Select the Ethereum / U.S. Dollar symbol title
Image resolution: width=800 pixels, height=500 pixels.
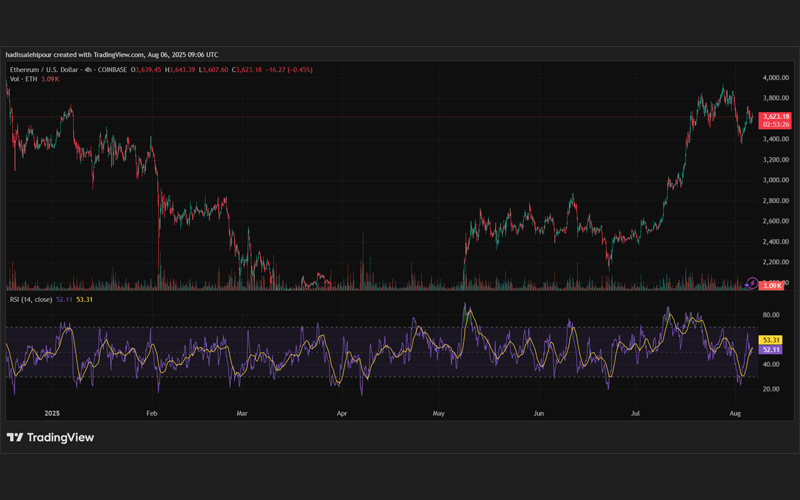(x=44, y=69)
